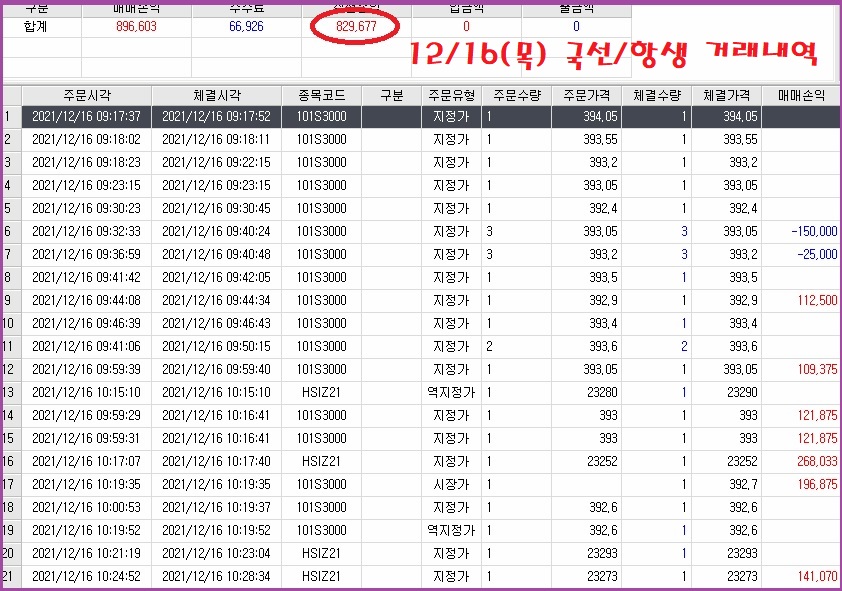Click the 주문유형 column header

[x=450, y=95]
